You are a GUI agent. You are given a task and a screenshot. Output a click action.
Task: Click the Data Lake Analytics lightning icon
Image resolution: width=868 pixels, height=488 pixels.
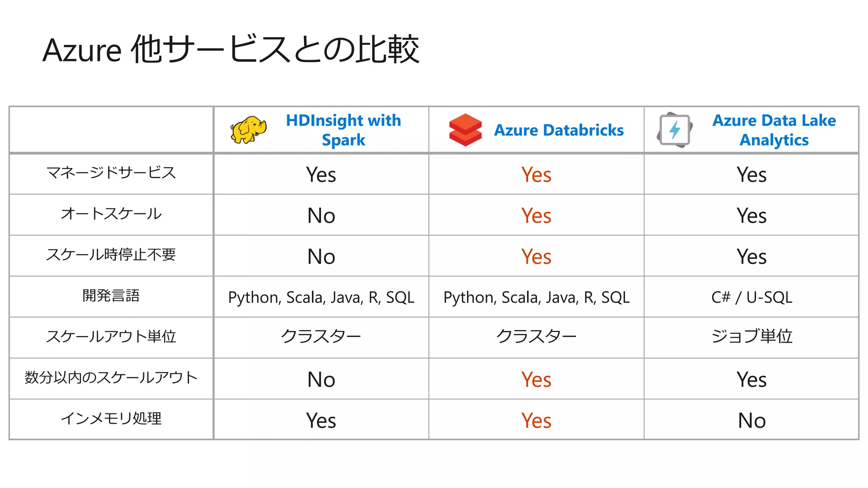point(675,130)
